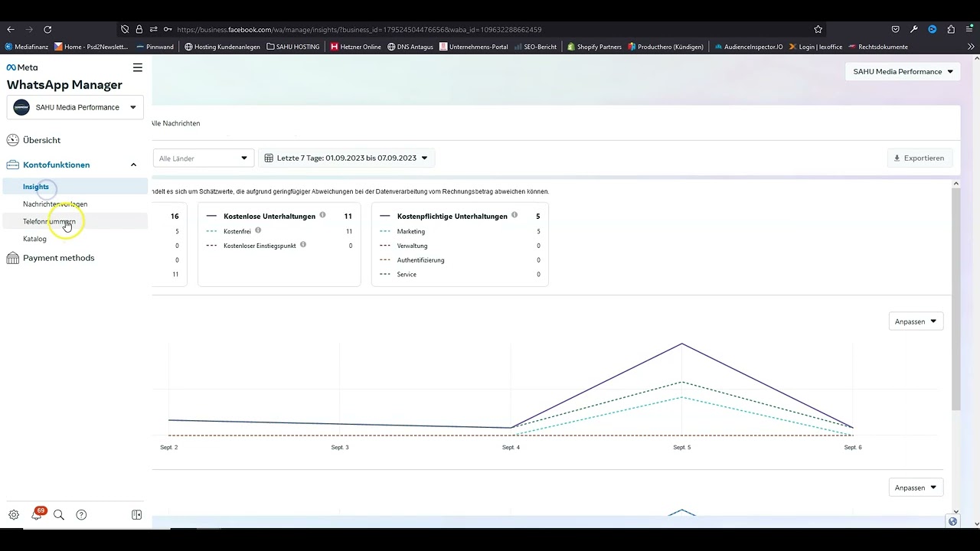Click the Verwaltung legend row
Screen dimensions: 980x551
(460, 246)
